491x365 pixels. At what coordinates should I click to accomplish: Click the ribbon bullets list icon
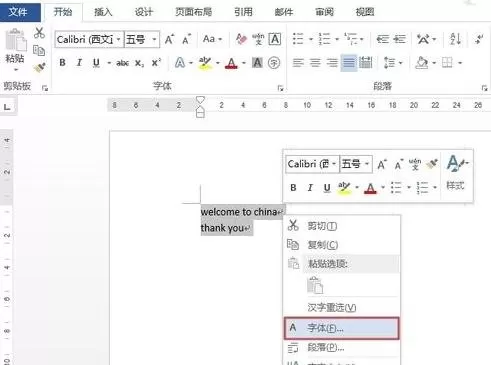tap(298, 39)
